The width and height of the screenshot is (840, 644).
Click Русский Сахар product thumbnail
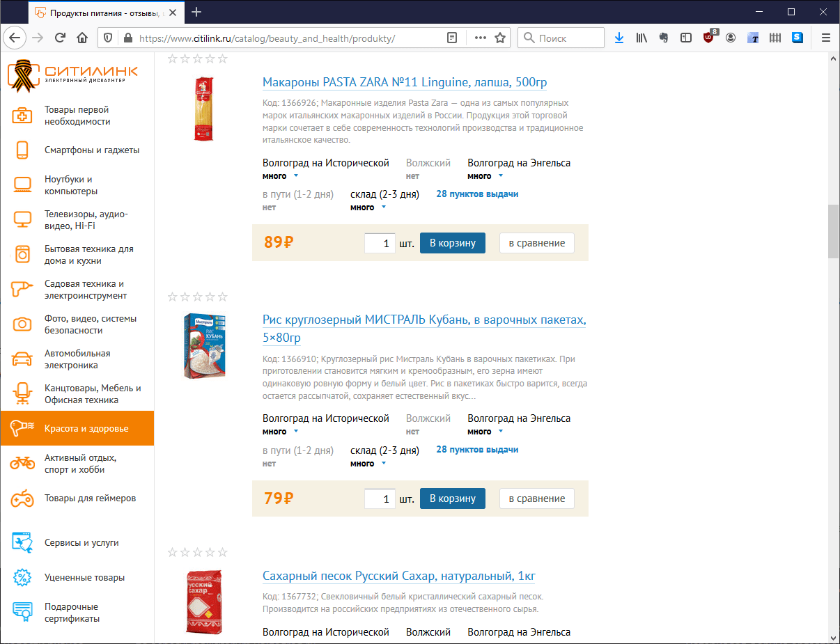point(204,602)
